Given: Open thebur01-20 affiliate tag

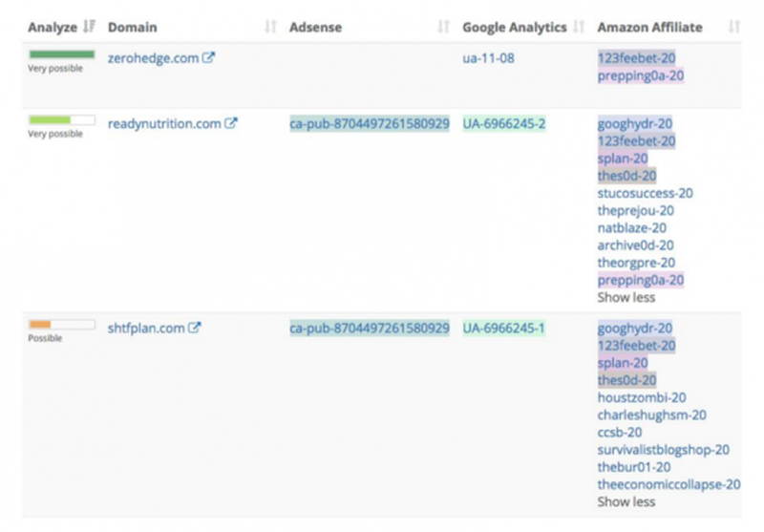Looking at the screenshot, I should pyautogui.click(x=634, y=467).
